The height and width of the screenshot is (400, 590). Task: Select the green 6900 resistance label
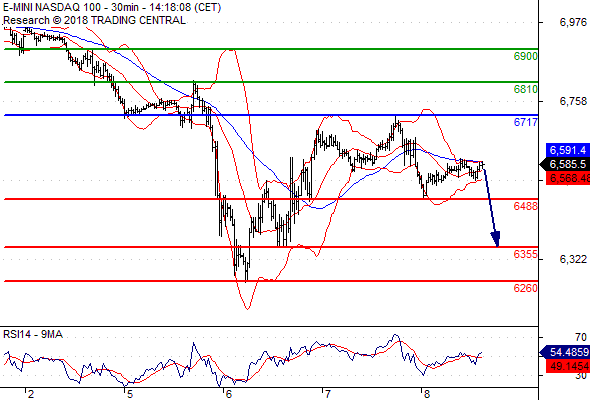click(x=525, y=56)
